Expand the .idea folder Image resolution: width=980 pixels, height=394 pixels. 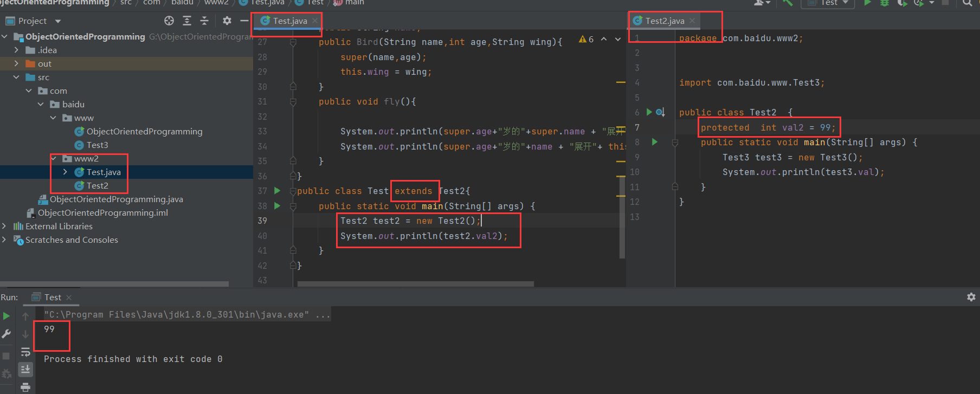pos(16,50)
